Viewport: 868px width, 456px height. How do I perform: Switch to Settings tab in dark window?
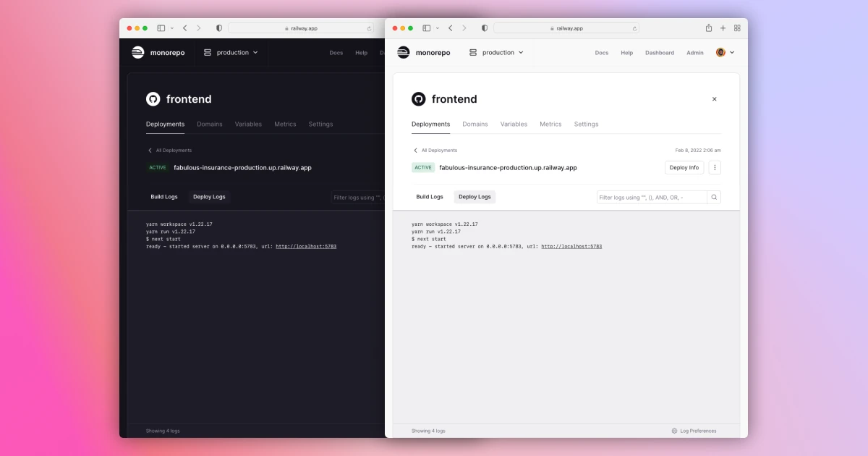[320, 124]
